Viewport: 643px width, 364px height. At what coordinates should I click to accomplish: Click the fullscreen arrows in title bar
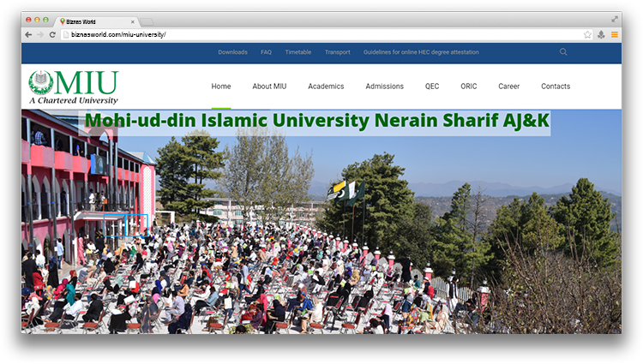point(615,19)
